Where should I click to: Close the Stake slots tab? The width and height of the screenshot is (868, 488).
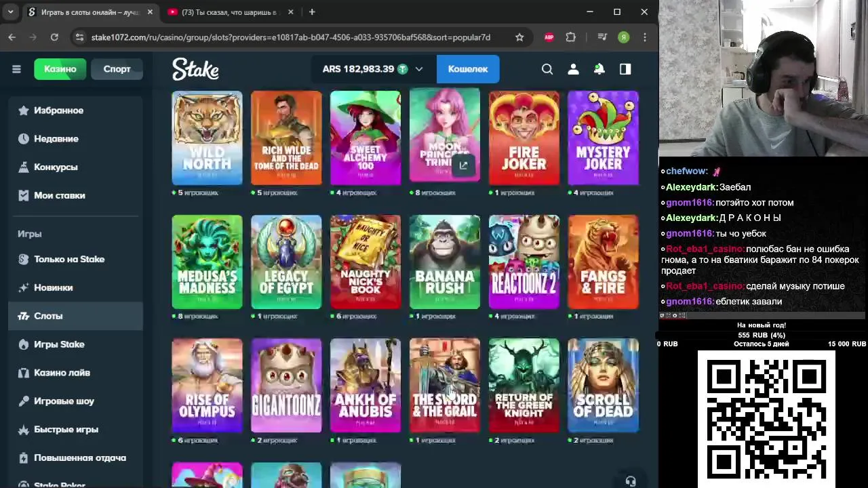[150, 12]
